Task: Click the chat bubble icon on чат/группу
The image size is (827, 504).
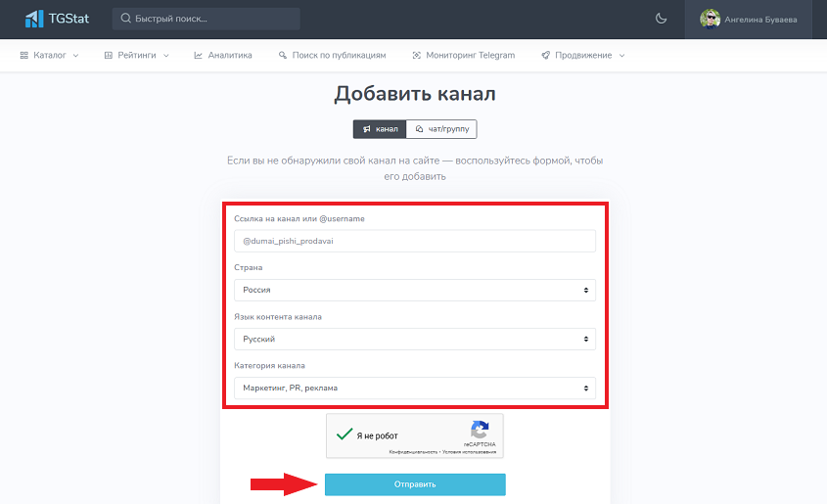Action: tap(419, 129)
